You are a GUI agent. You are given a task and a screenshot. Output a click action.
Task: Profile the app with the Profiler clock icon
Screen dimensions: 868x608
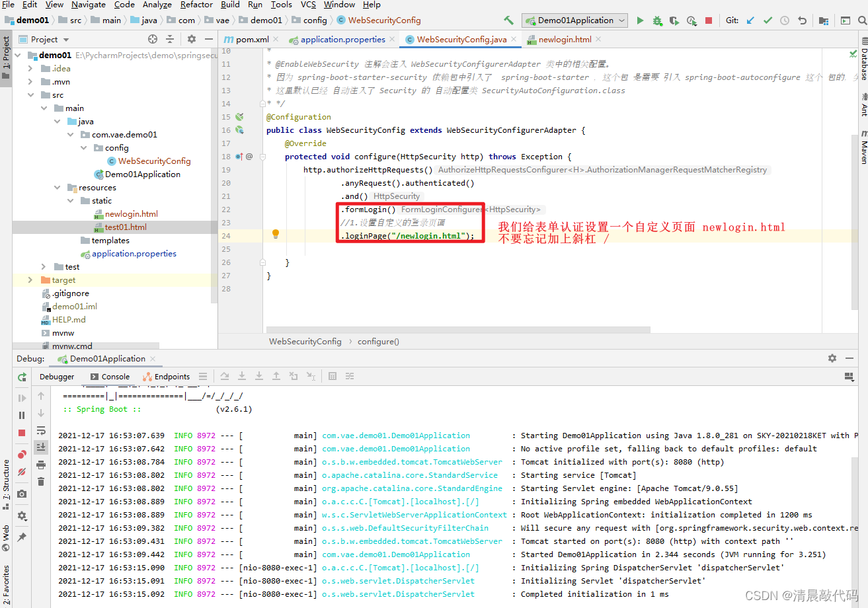tap(691, 20)
